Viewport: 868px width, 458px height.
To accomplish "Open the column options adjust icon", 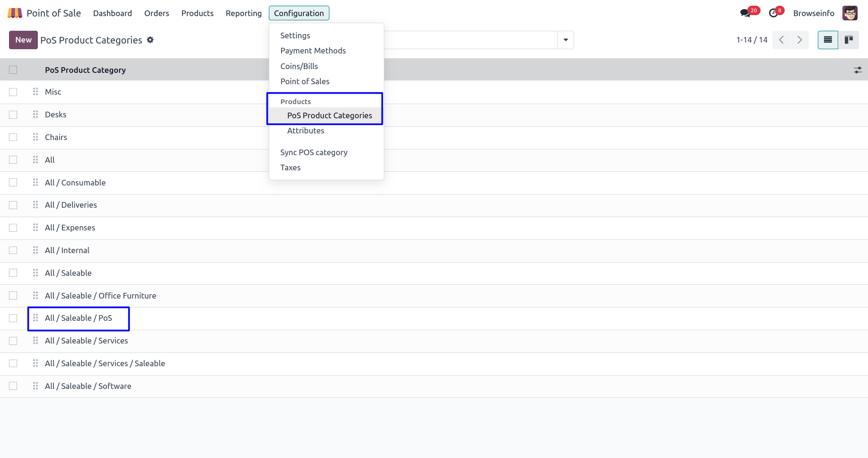I will point(858,70).
